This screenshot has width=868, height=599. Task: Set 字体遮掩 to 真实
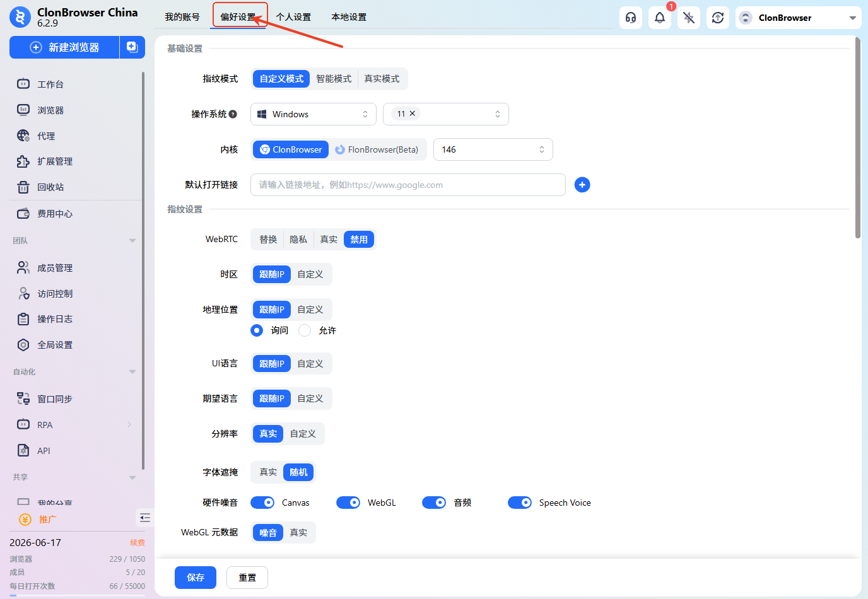268,472
